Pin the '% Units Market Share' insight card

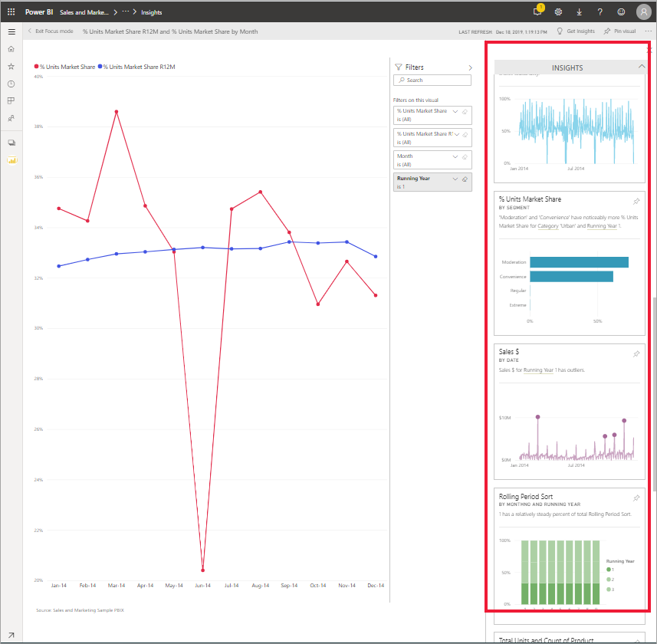636,201
